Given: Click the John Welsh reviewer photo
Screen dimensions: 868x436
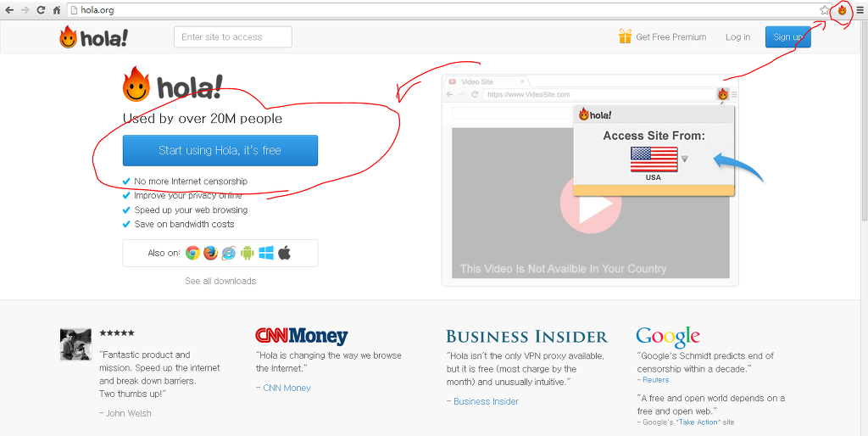Looking at the screenshot, I should tap(75, 344).
